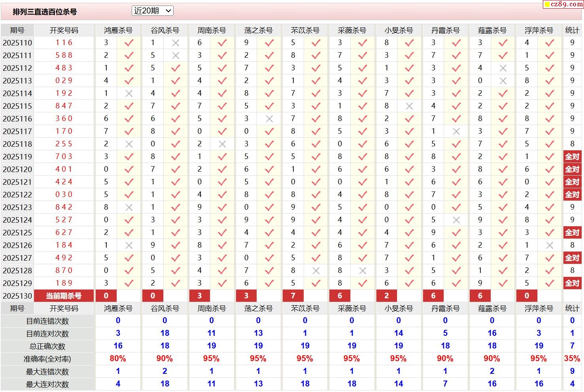Click the 排列三直选百位杀号 page title

point(45,12)
